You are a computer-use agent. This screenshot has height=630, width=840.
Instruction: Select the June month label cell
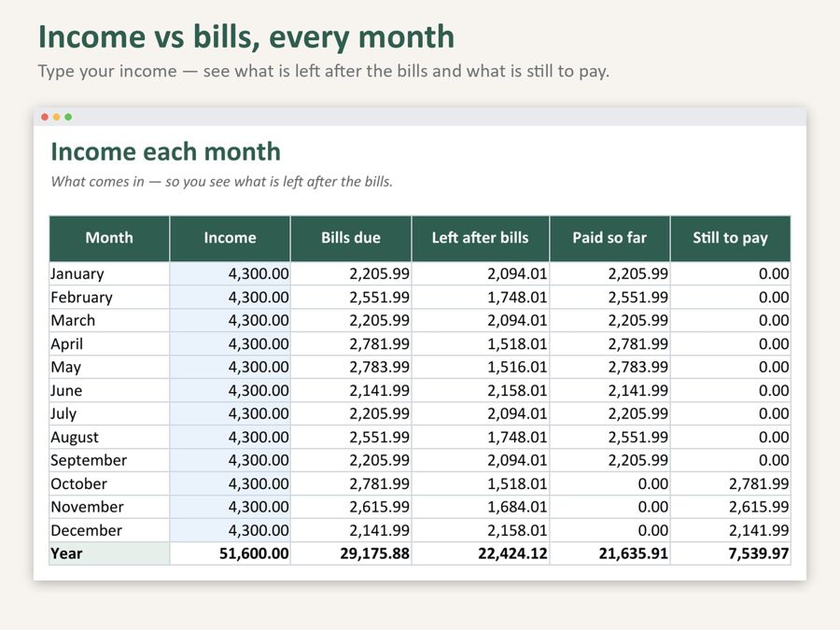(109, 390)
